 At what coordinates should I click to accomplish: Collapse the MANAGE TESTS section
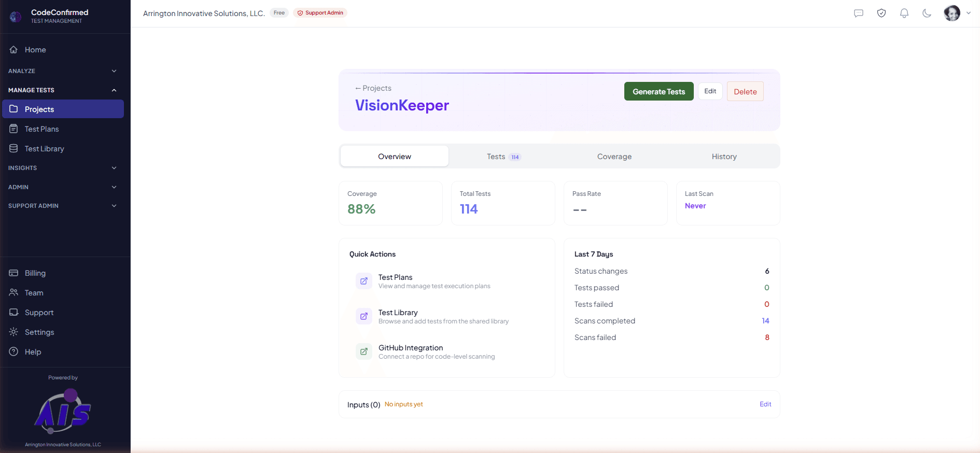[62, 90]
